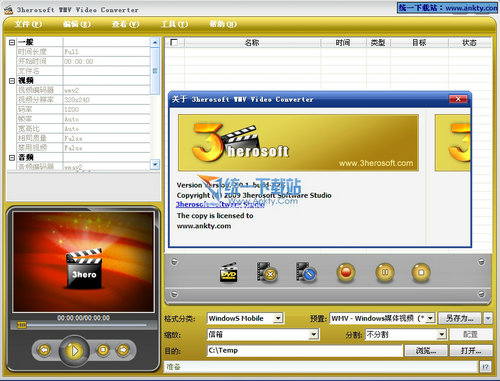
Task: Click the 名称 column header
Action: [x=252, y=43]
